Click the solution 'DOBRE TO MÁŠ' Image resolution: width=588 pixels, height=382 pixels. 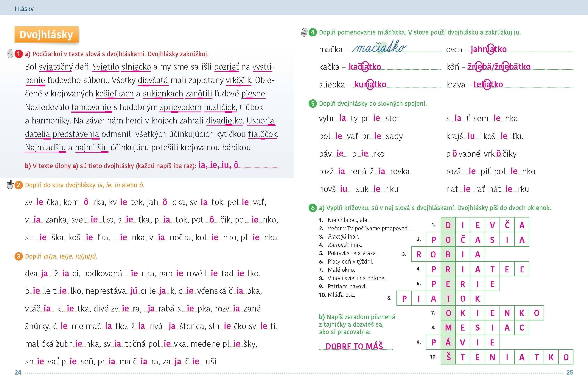tap(354, 346)
